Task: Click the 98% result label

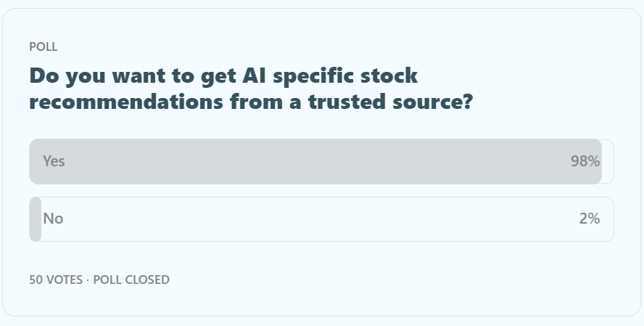Action: [585, 161]
